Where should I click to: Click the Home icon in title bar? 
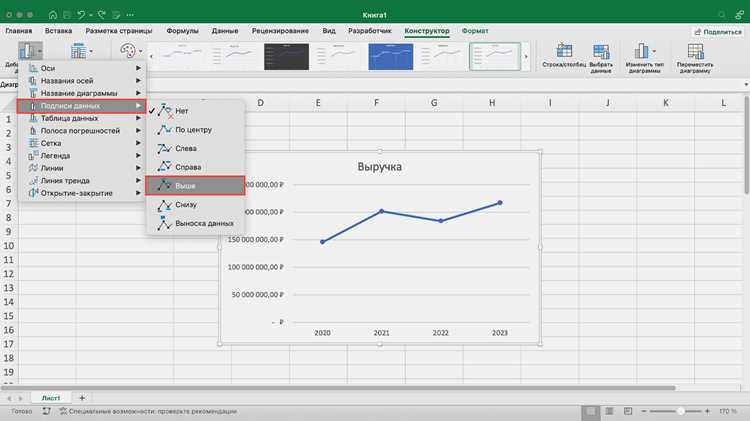click(53, 15)
